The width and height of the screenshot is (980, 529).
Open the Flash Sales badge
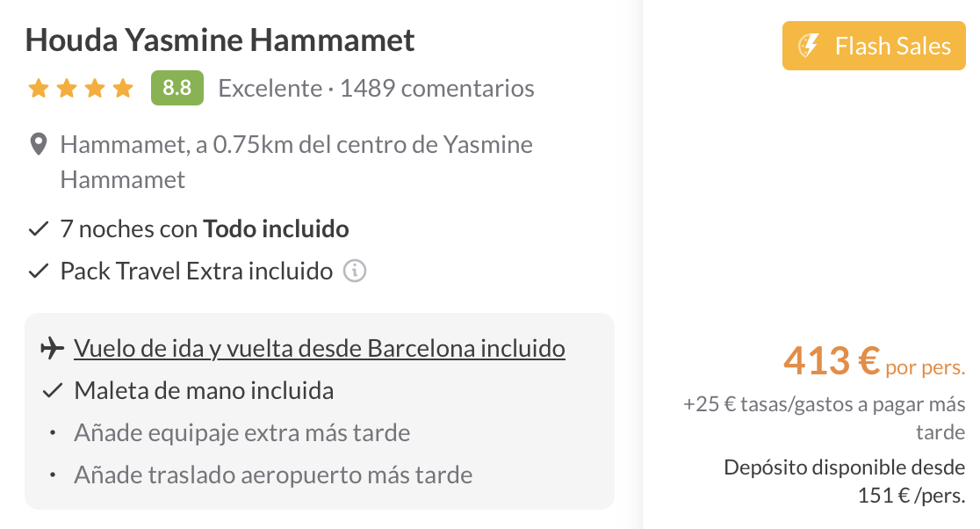tap(874, 47)
